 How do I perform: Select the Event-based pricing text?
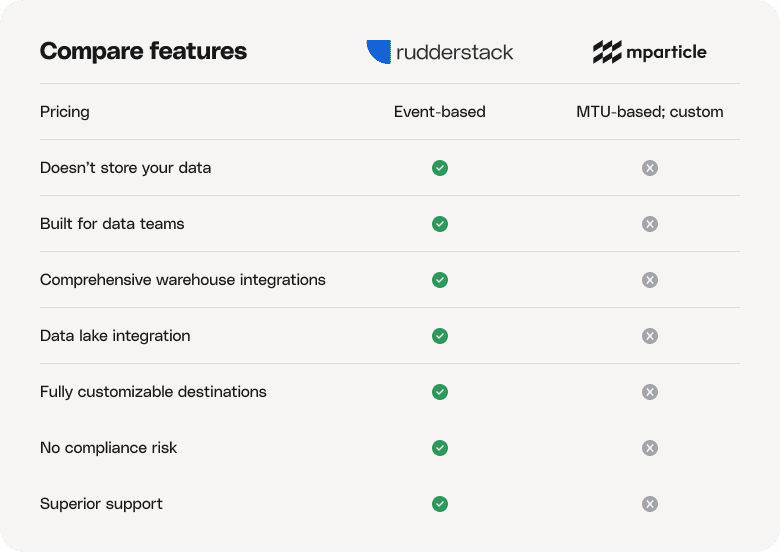point(440,112)
